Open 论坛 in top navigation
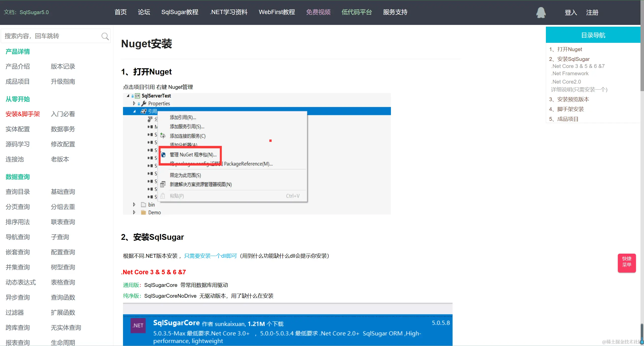Image resolution: width=644 pixels, height=346 pixels. pyautogui.click(x=144, y=12)
